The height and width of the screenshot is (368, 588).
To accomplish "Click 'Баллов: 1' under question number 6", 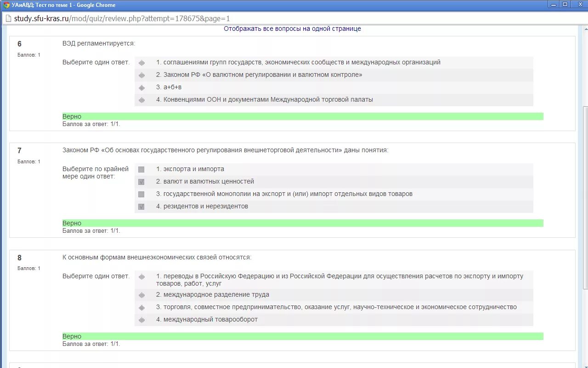I will click(x=29, y=55).
